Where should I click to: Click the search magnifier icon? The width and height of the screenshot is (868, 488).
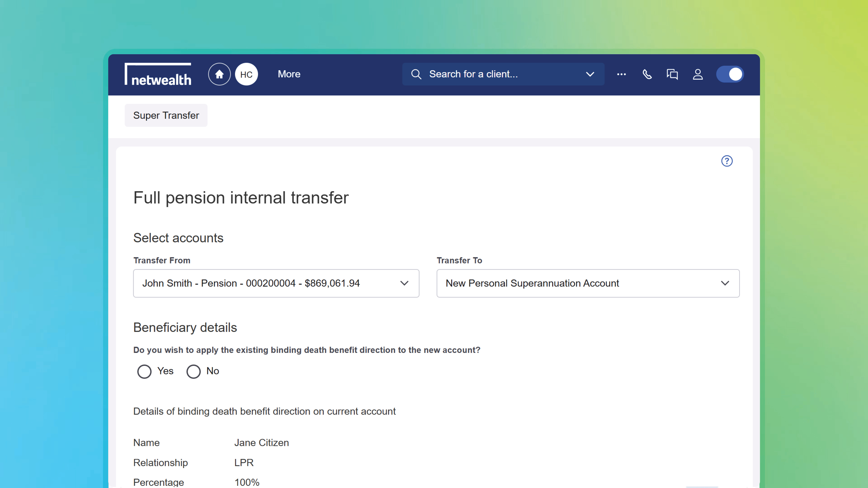pyautogui.click(x=416, y=74)
